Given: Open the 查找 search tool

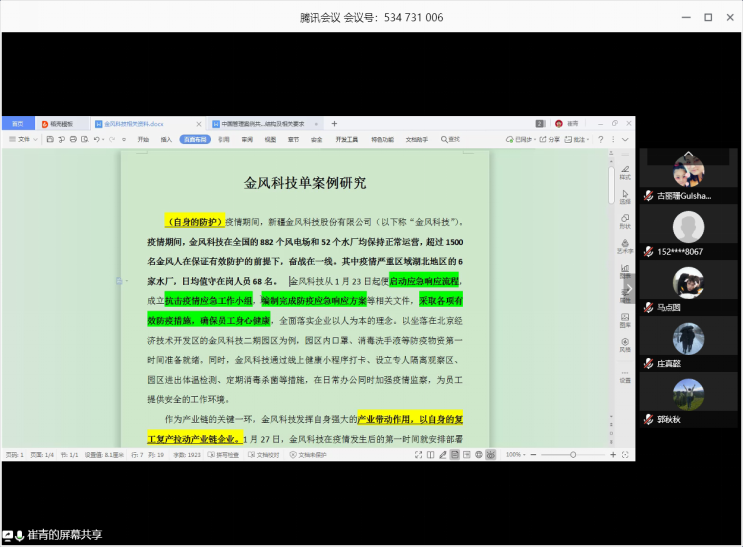Looking at the screenshot, I should (450, 139).
